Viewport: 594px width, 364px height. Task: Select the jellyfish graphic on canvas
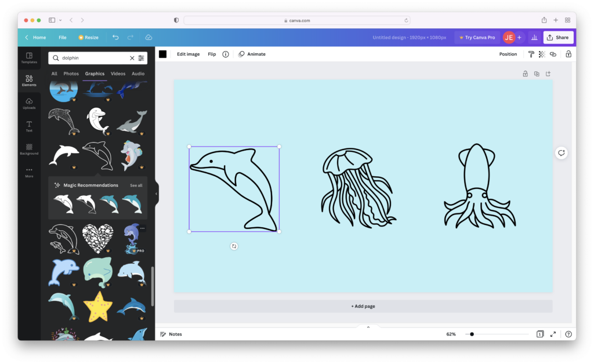click(x=358, y=188)
